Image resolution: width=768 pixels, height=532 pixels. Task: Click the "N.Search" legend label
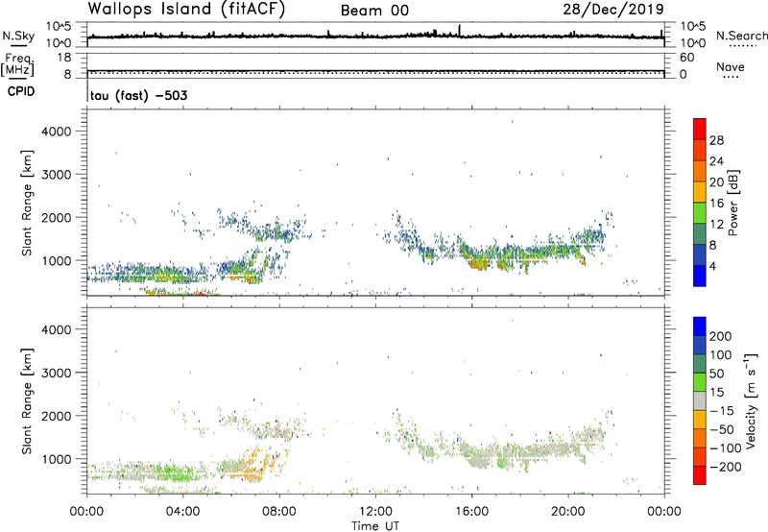point(741,36)
